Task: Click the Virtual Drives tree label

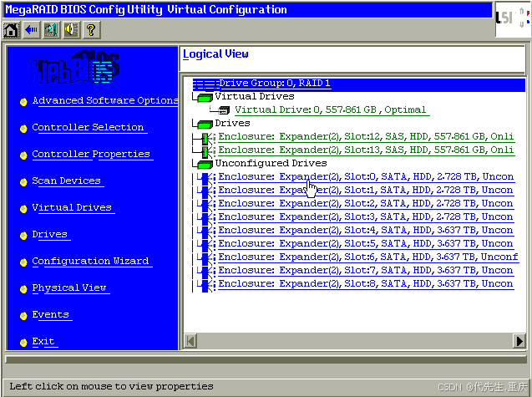Action: (255, 96)
